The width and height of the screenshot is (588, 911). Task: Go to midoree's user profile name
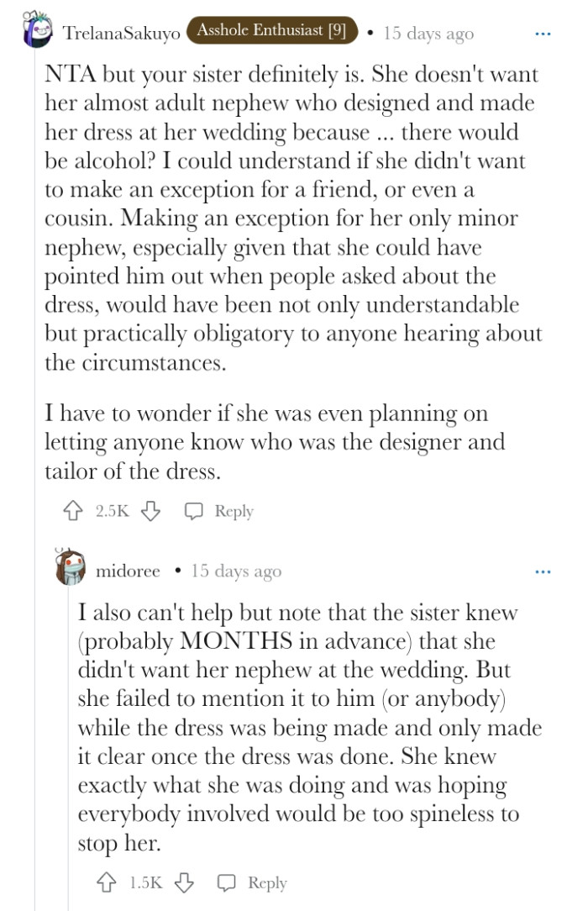[128, 571]
